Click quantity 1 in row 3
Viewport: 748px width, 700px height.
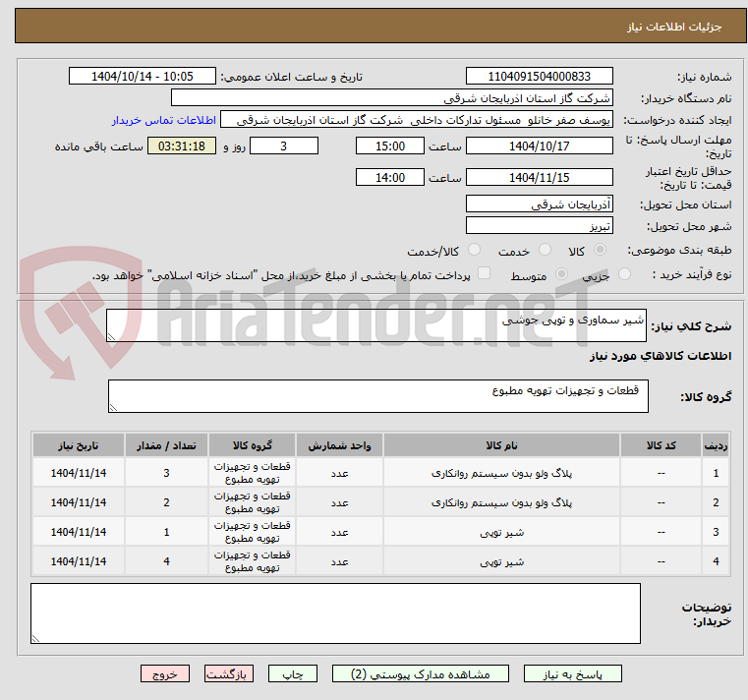pyautogui.click(x=166, y=532)
